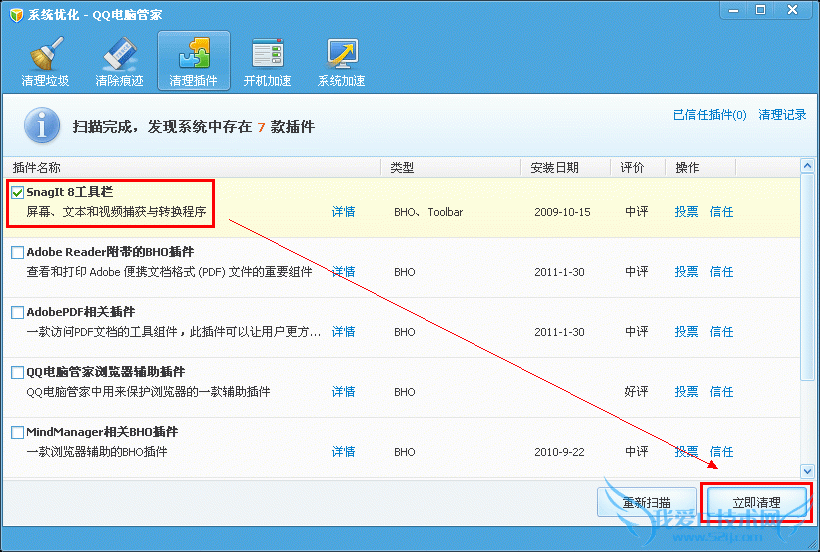Click 投票 for QQ电脑管家浏览器辅助插件
This screenshot has width=820, height=552.
pos(686,392)
